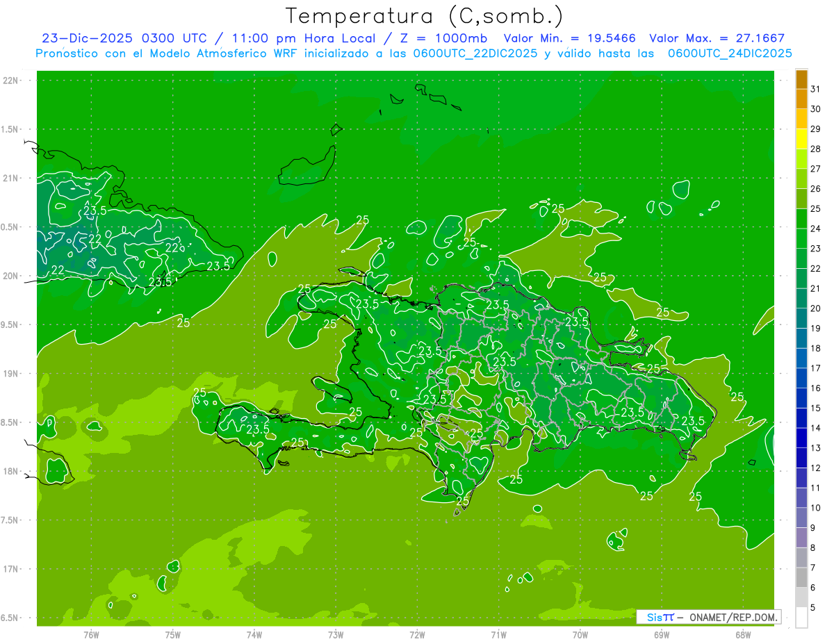Image resolution: width=834 pixels, height=644 pixels.
Task: Click the color scale label '31'
Action: point(816,89)
